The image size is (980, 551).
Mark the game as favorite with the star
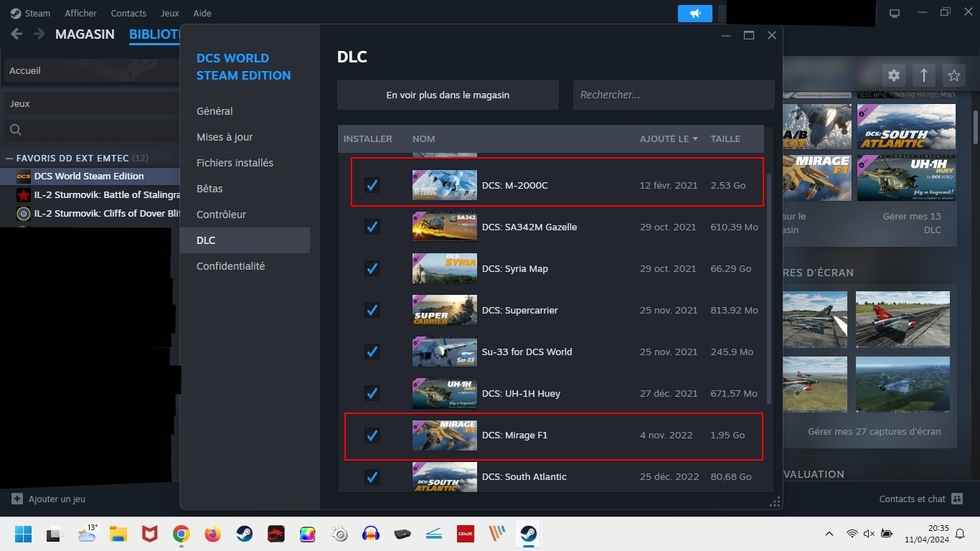pos(953,75)
